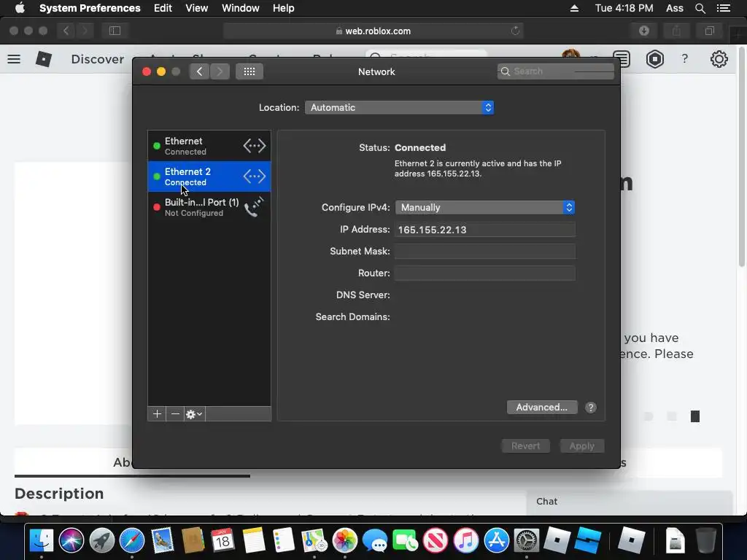
Task: Click the Apply button
Action: pos(581,446)
